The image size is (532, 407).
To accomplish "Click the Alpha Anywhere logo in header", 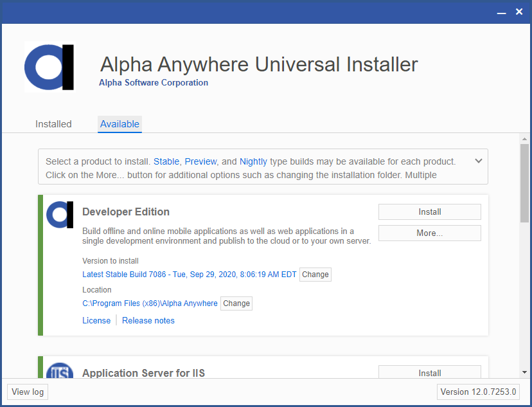I will point(49,67).
